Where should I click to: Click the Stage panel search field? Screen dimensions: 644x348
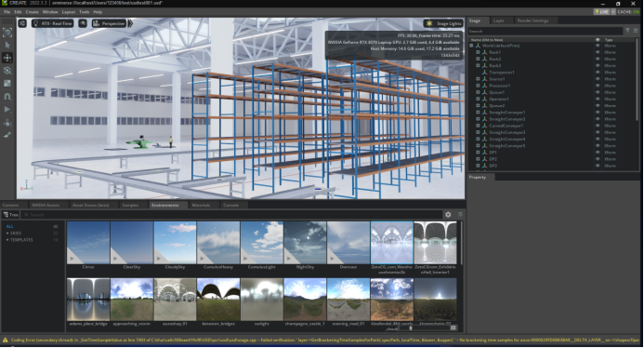(545, 31)
